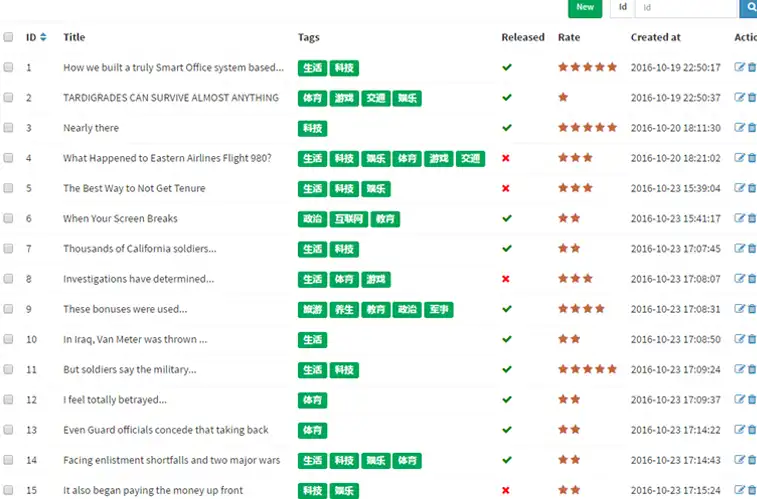Screen dimensions: 757x499
Task: Click the edit icon for row 12
Action: coord(740,399)
